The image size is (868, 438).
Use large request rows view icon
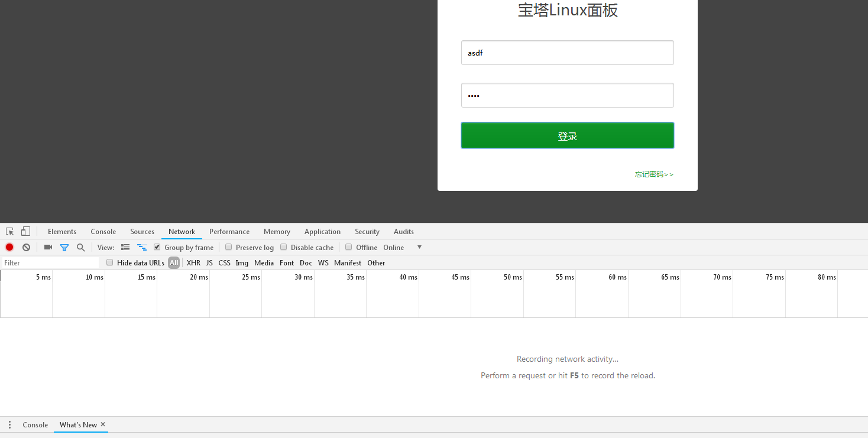tap(125, 247)
